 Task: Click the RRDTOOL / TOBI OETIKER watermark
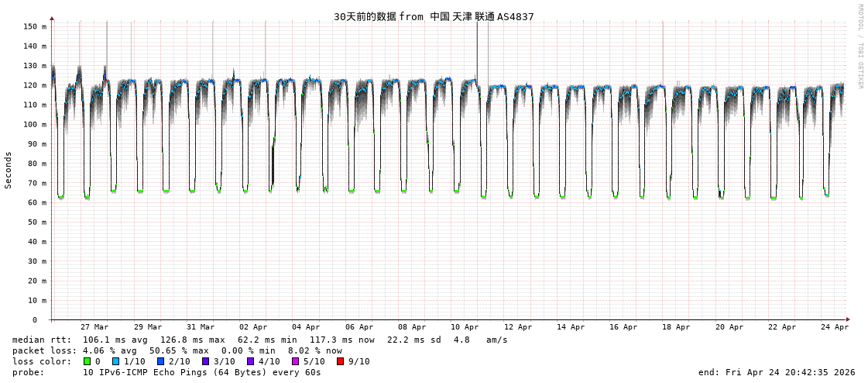tap(859, 46)
